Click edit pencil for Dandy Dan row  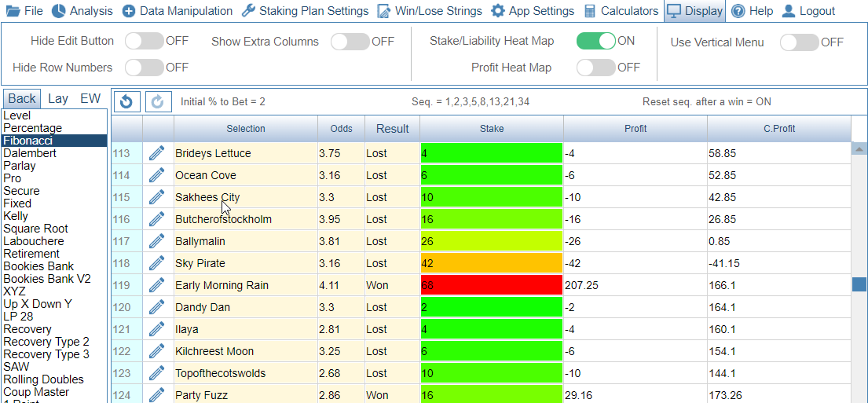[157, 307]
